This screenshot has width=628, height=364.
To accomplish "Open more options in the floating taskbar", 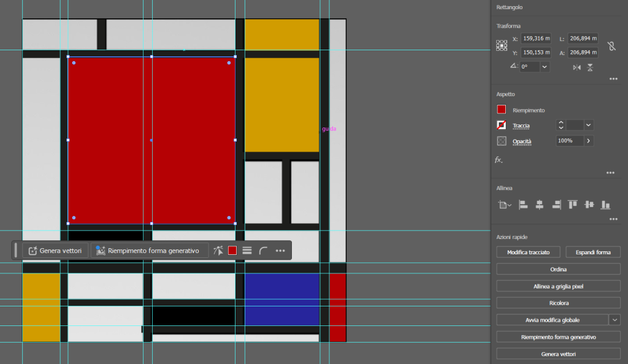I will [280, 251].
